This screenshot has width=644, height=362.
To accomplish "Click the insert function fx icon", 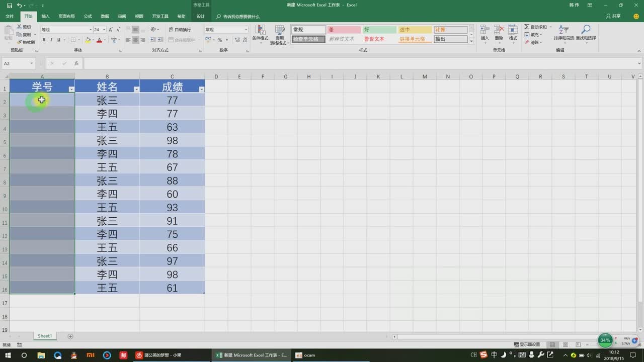I will pos(76,63).
